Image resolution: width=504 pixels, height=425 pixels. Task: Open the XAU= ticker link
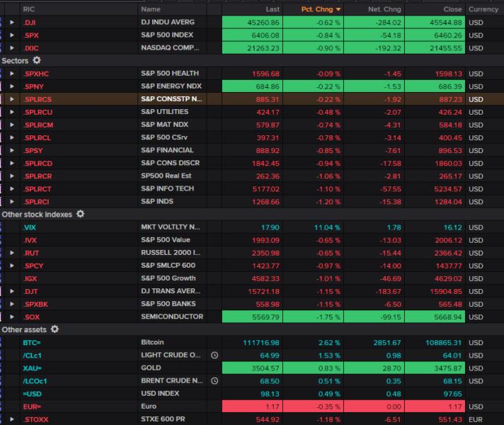pos(33,368)
